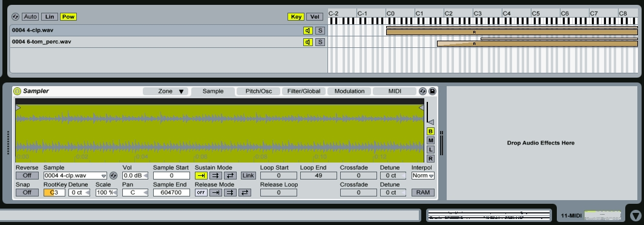Click the triangle button at bottom right corner
644x225 pixels.
coord(636,215)
